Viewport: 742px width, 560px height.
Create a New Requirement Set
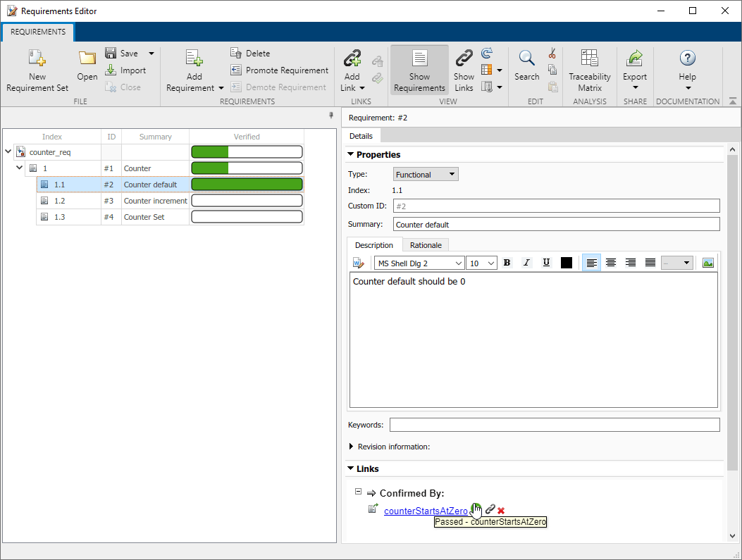(37, 69)
